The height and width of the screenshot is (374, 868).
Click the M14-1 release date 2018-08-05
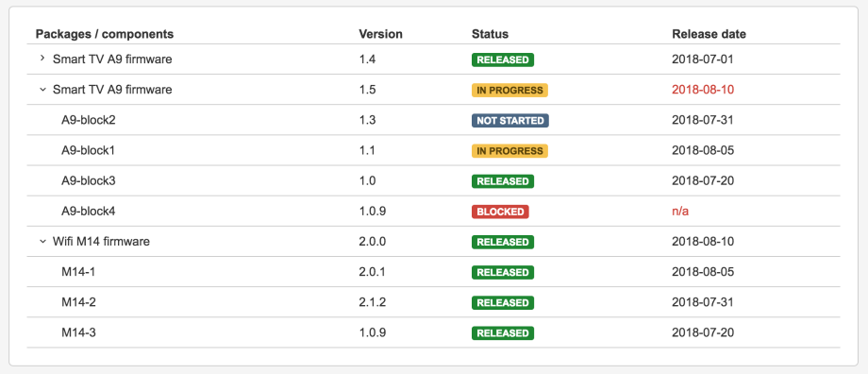[703, 272]
